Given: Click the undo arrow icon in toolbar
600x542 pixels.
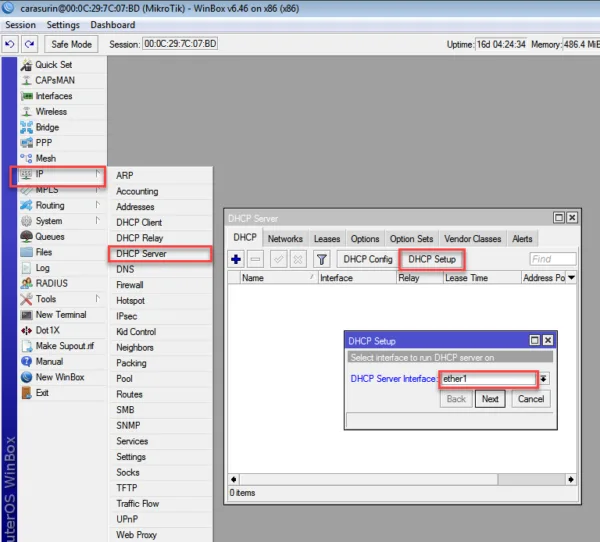Looking at the screenshot, I should pyautogui.click(x=10, y=44).
